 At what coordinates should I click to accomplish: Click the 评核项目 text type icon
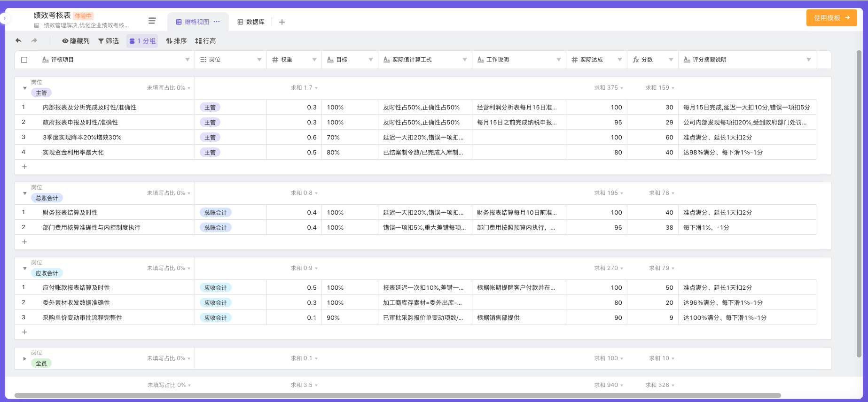tap(46, 60)
